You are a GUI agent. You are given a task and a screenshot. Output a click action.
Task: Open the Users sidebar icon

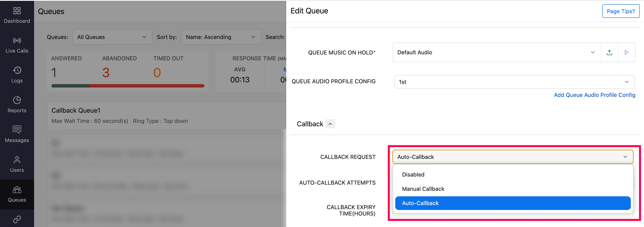tap(17, 160)
